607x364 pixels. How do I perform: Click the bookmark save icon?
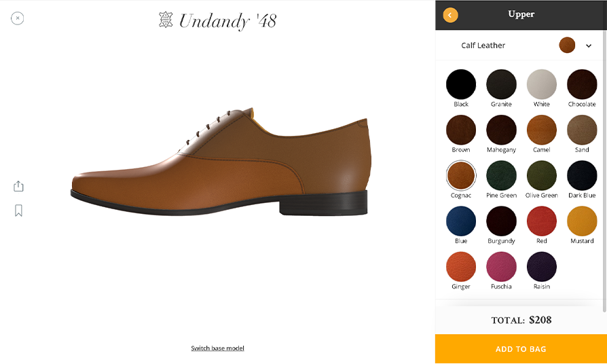(x=18, y=211)
